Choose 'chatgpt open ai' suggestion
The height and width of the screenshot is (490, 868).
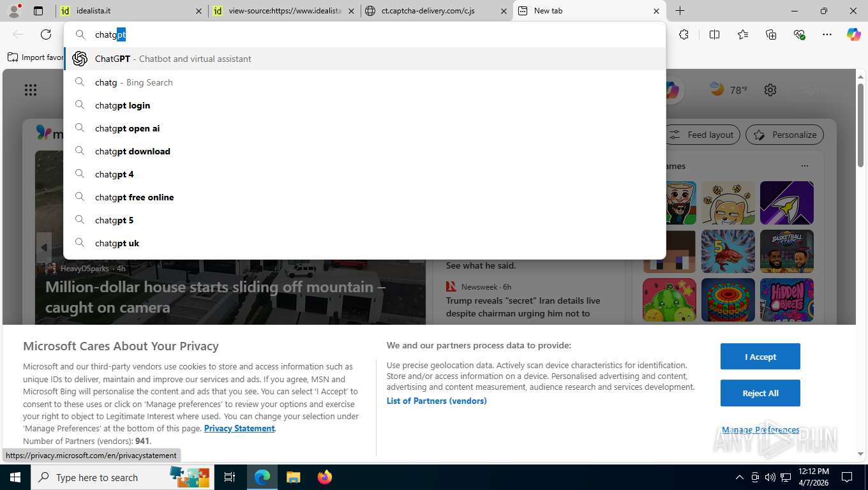[x=364, y=128]
